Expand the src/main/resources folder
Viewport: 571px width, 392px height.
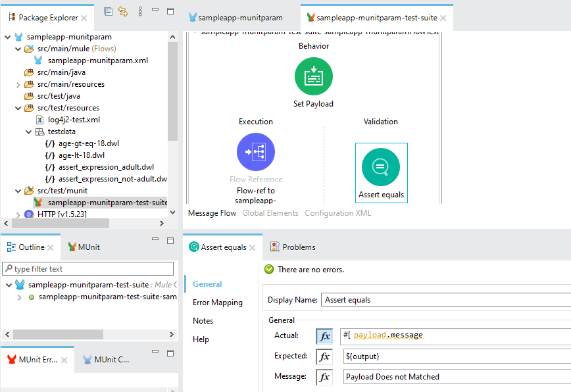pos(18,84)
